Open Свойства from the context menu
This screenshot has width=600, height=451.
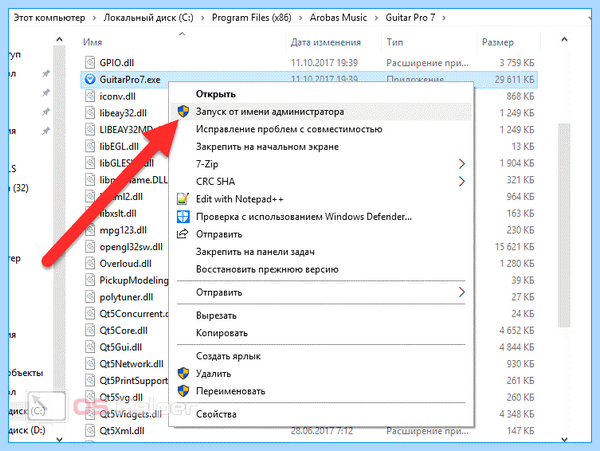[216, 414]
